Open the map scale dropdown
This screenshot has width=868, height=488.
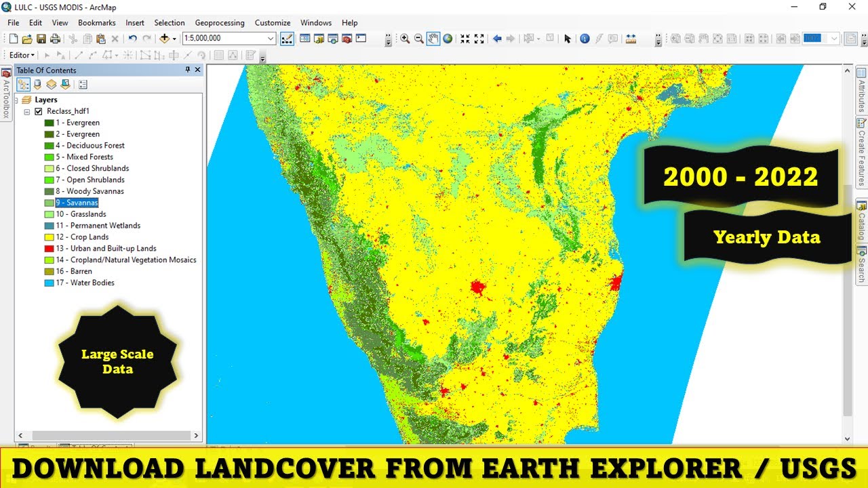(x=270, y=39)
